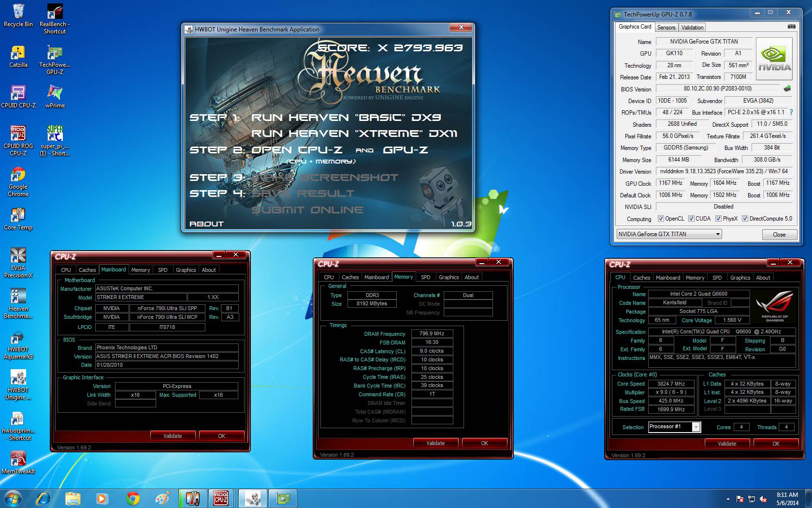Click Validate in the ROG CPU-Z processor window
This screenshot has height=508, width=812.
727,444
